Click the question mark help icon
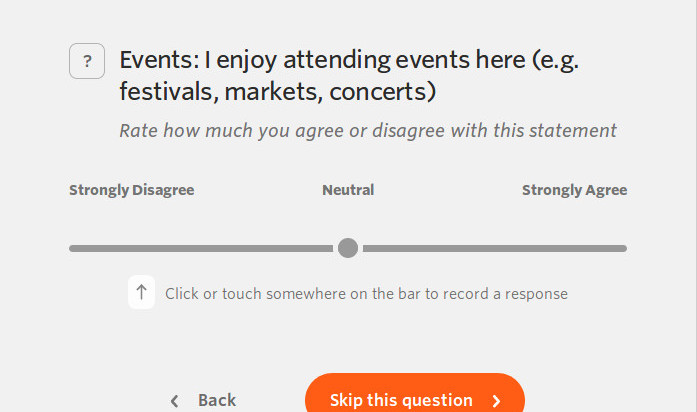 pyautogui.click(x=87, y=62)
